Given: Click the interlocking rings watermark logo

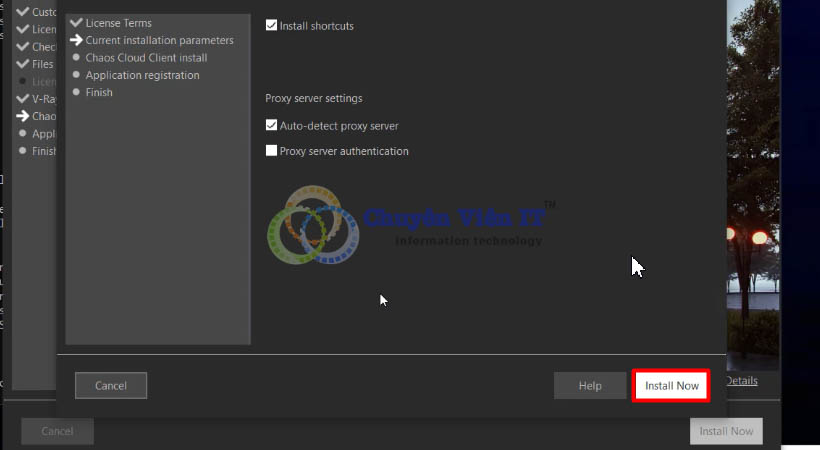Looking at the screenshot, I should point(312,226).
